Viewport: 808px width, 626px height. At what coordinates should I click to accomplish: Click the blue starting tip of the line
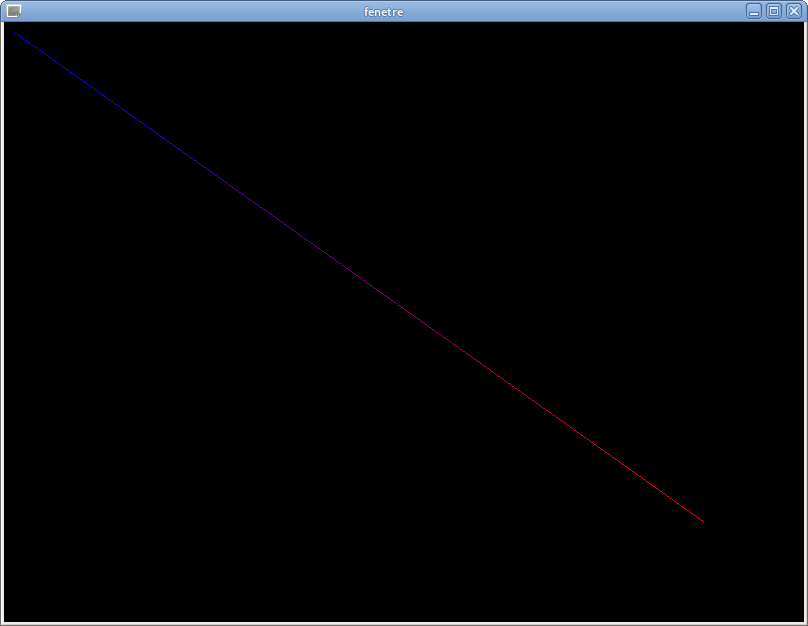14,33
